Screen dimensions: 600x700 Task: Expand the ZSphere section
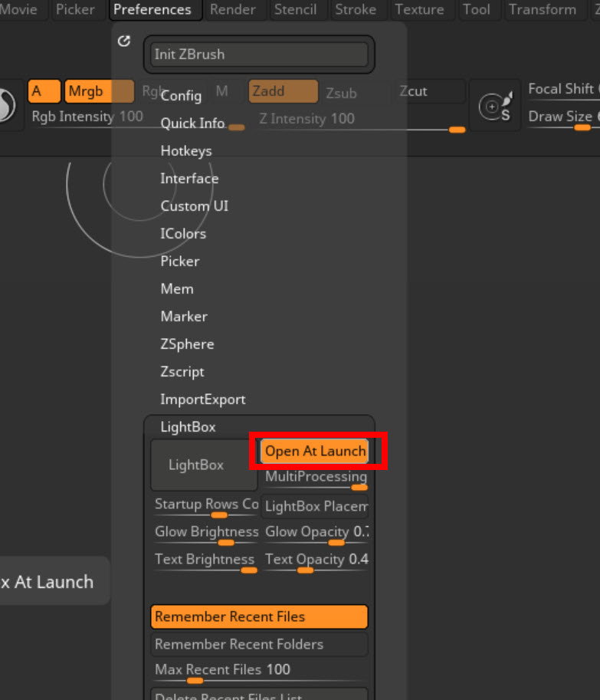188,345
